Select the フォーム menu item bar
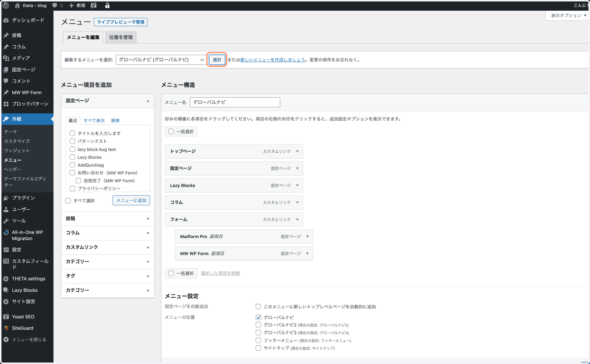The image size is (590, 364). point(234,220)
